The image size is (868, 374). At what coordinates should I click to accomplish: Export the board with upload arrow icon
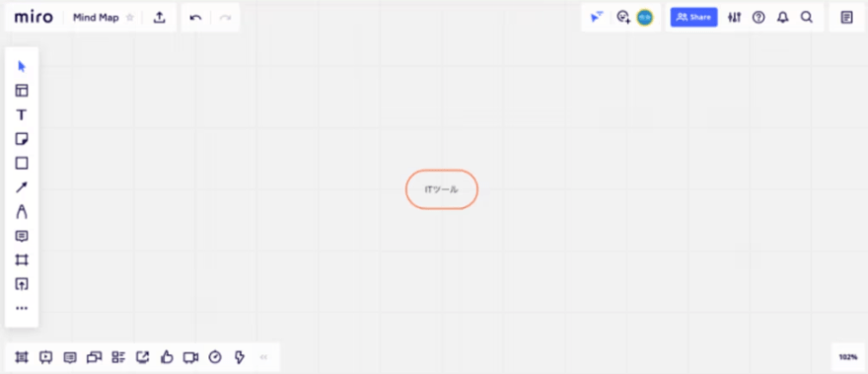[x=160, y=18]
